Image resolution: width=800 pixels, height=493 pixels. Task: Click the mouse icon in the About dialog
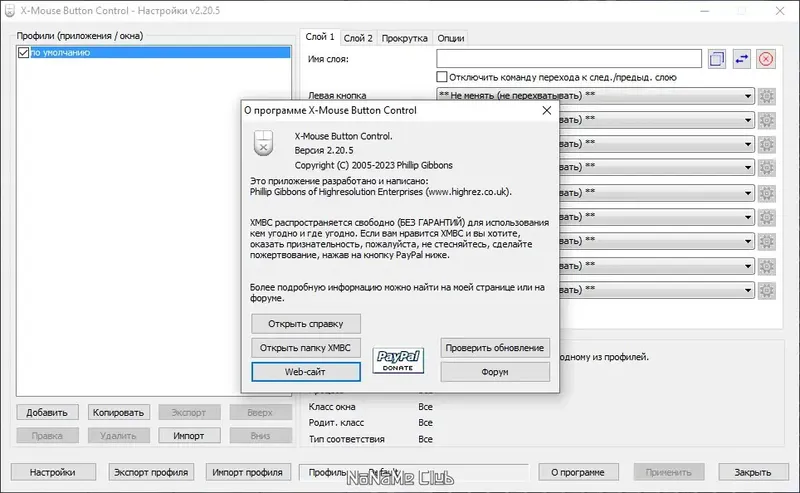(263, 143)
